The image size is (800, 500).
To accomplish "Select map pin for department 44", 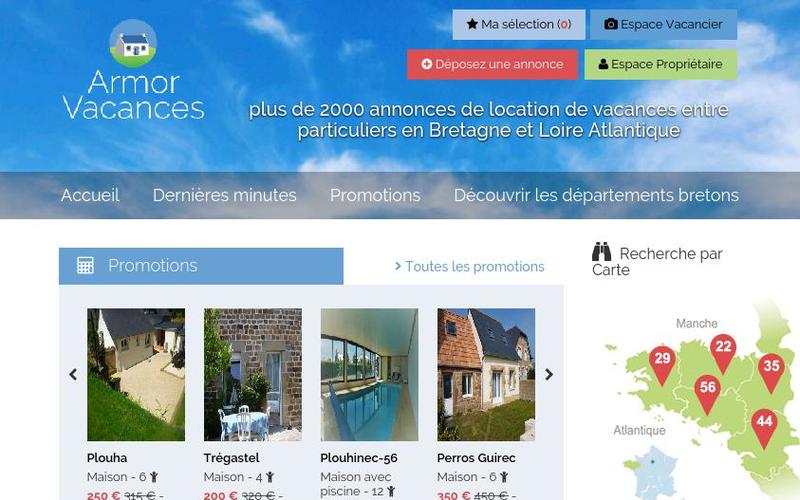I will coord(764,428).
